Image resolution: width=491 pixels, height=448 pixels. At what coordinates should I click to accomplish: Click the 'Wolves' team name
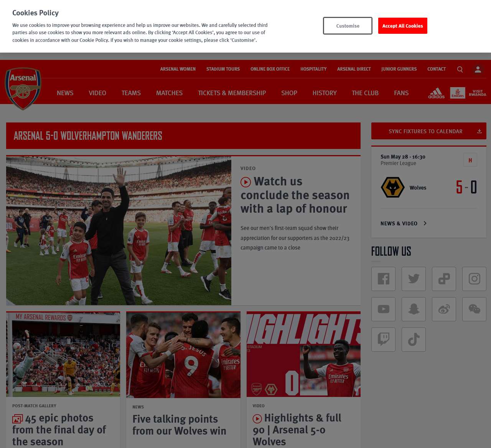(x=418, y=188)
